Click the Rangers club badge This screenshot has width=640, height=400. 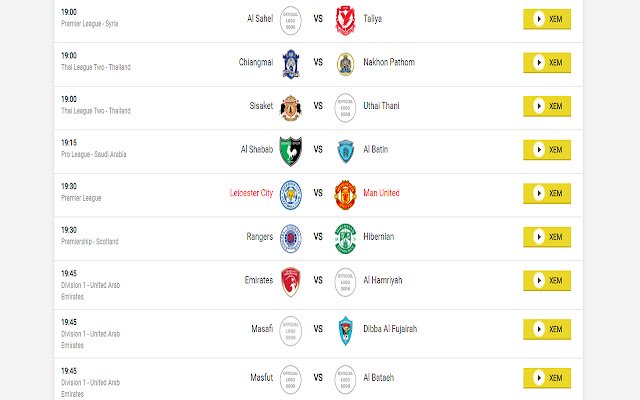291,239
